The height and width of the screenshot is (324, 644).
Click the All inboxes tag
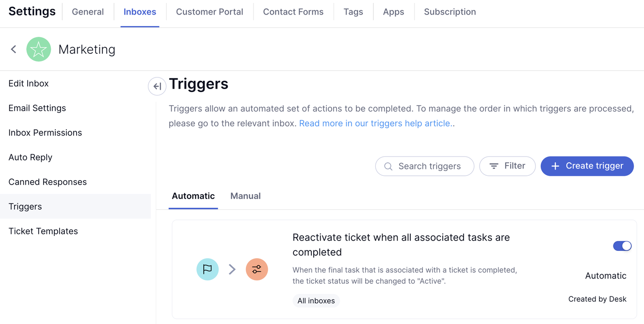[x=316, y=301]
